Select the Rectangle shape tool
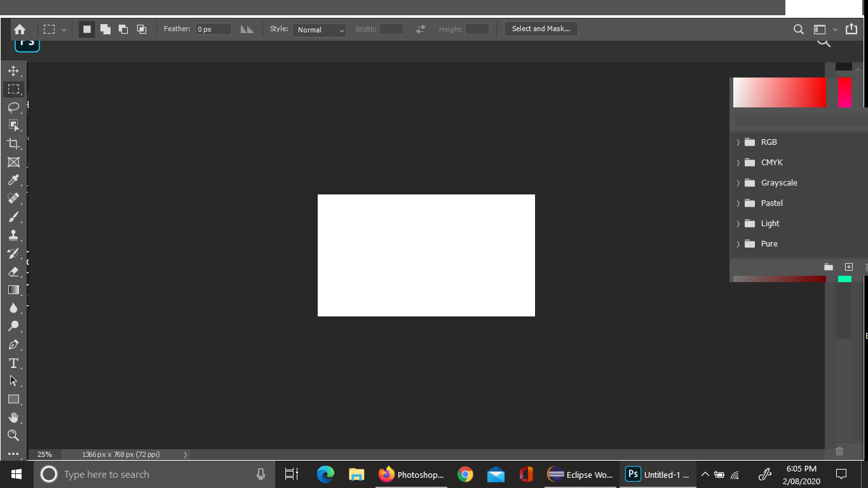Screen dimensions: 868x488 tap(13, 399)
